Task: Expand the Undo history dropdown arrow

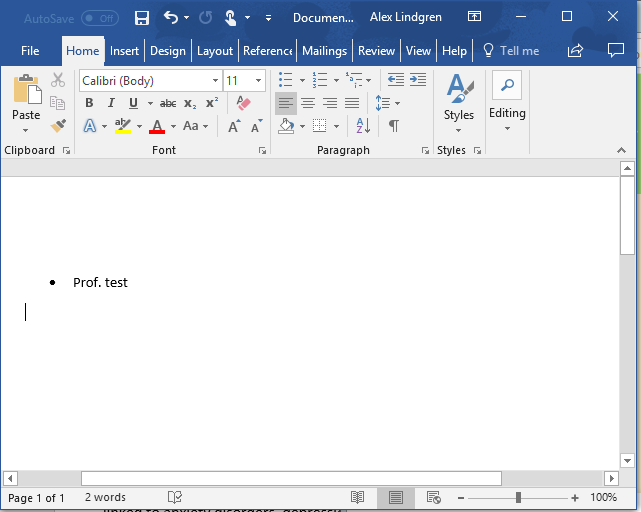Action: pyautogui.click(x=186, y=18)
